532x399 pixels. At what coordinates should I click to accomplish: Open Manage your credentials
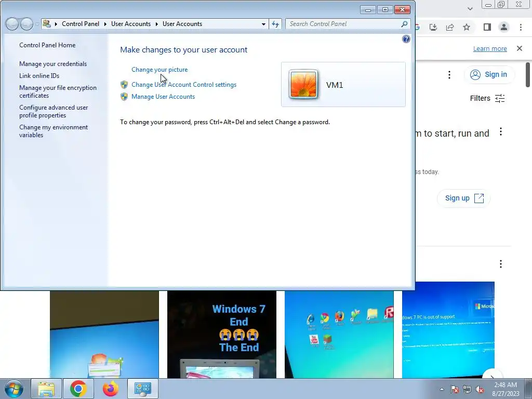coord(53,64)
